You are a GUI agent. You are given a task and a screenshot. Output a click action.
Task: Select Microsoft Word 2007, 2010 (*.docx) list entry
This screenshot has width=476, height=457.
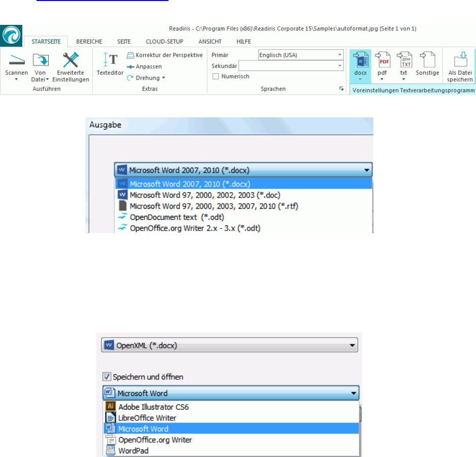click(244, 184)
